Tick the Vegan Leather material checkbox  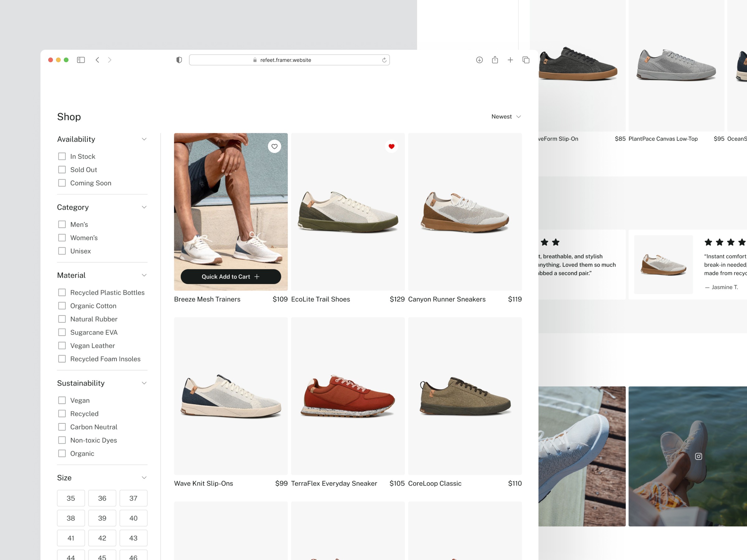[x=62, y=346]
